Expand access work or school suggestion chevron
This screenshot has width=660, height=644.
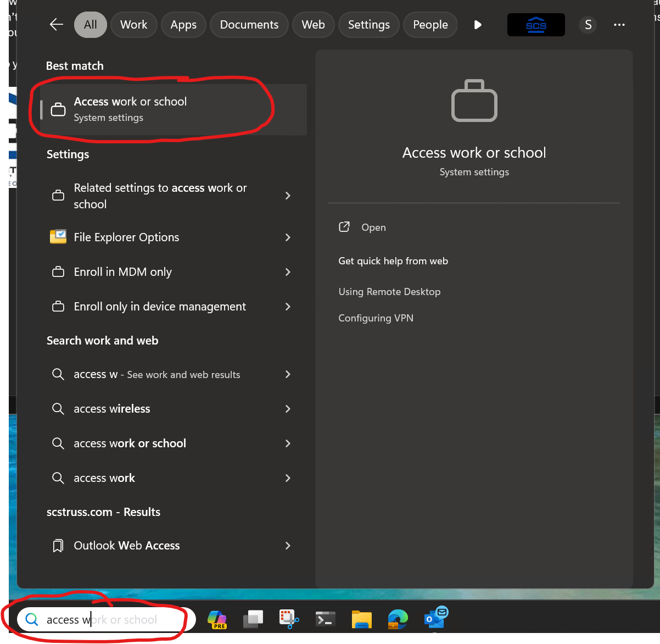[288, 443]
